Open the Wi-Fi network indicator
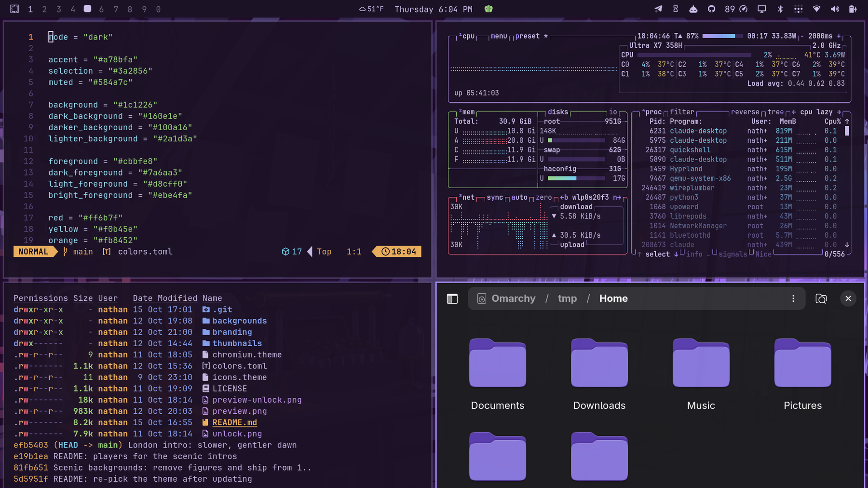The height and width of the screenshot is (488, 868). coord(816,9)
